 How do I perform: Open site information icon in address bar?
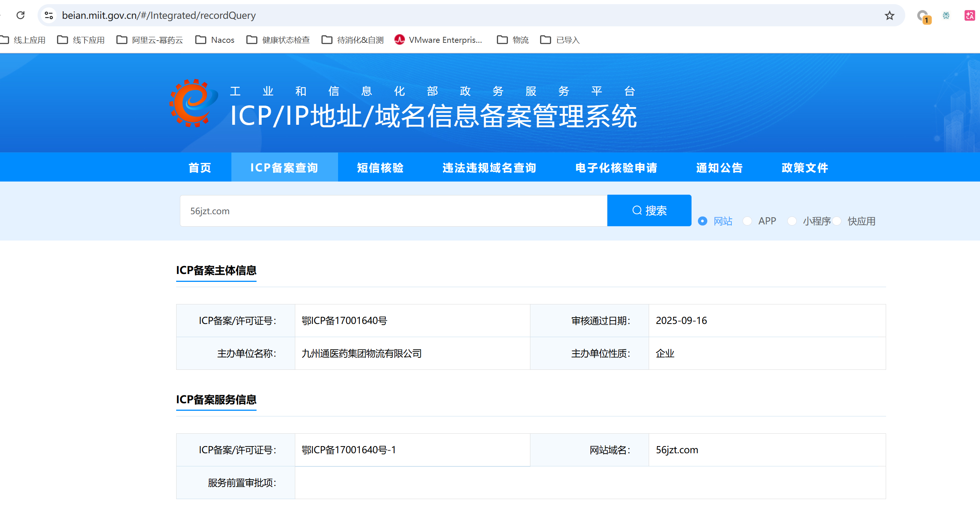tap(49, 15)
